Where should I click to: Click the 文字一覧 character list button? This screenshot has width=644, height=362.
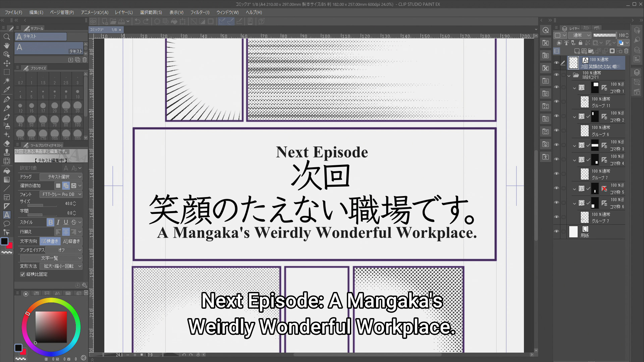[51, 258]
